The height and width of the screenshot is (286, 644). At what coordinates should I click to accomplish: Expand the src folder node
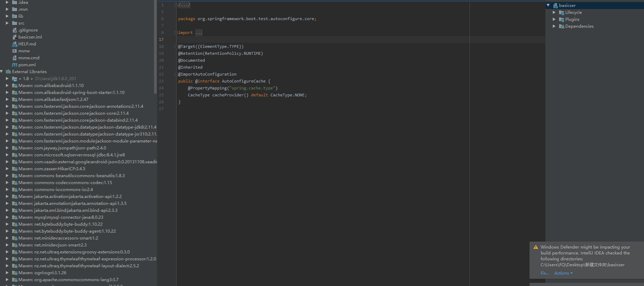click(x=7, y=23)
